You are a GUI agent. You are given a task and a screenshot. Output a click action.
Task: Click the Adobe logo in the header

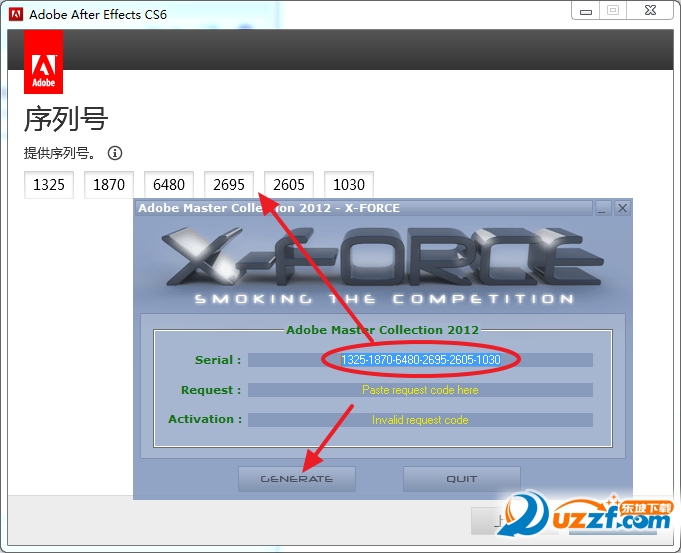point(43,61)
